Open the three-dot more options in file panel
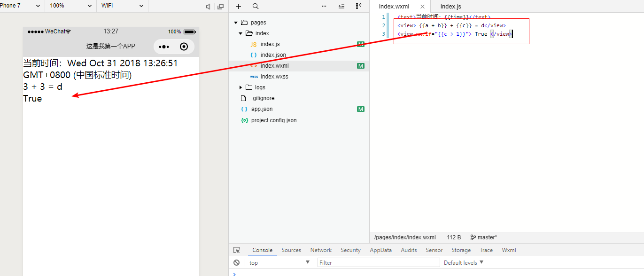This screenshot has height=276, width=644. point(324,6)
